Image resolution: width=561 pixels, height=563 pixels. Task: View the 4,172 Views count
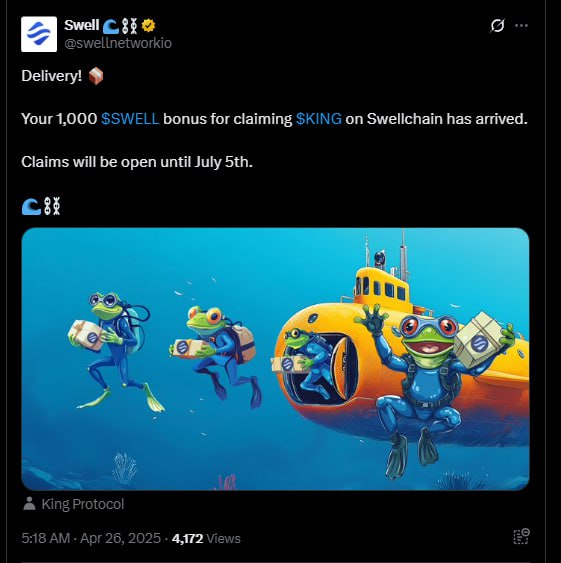(x=206, y=538)
